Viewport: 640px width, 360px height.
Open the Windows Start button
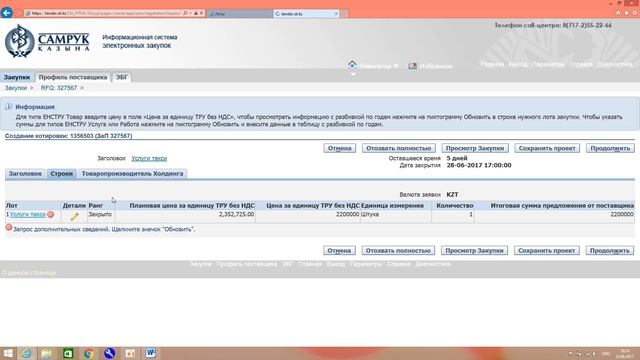[x=8, y=353]
